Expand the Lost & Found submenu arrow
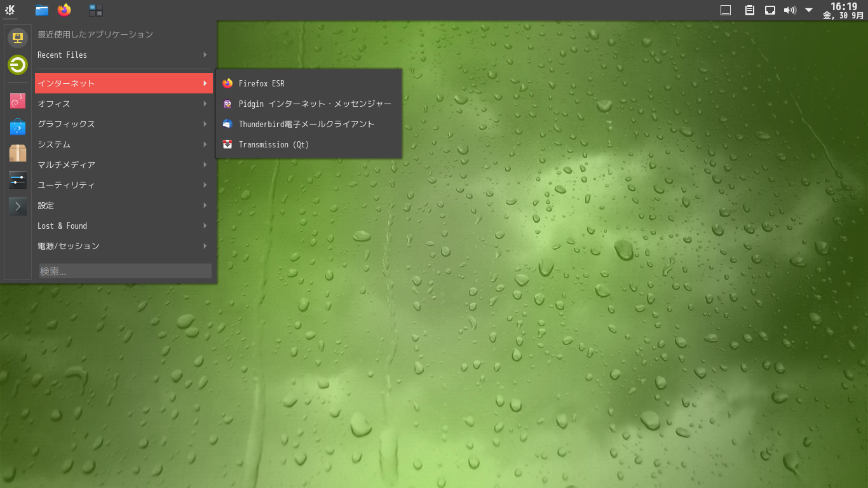 [x=205, y=226]
